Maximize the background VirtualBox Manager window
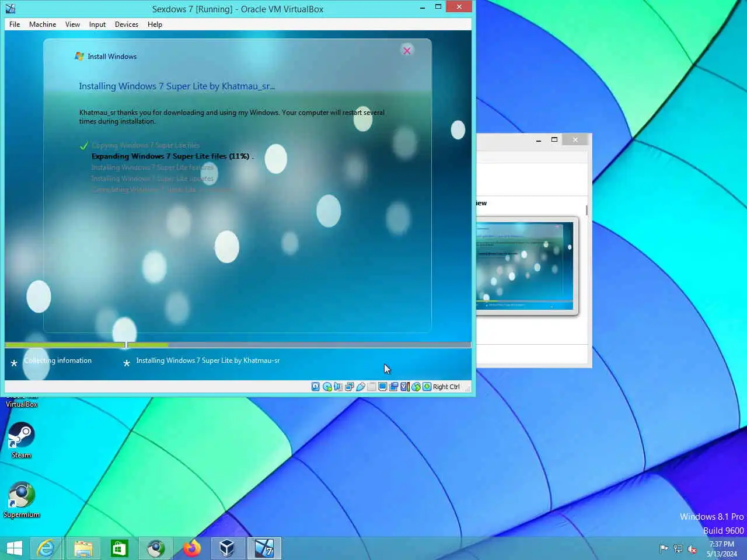The image size is (747, 560). click(x=554, y=139)
